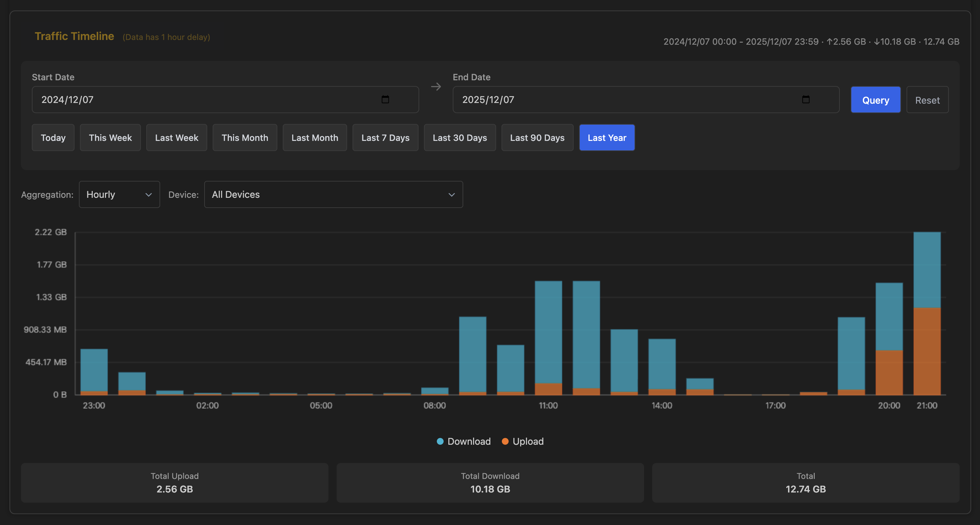Open the Hourly aggregation dropdown

coord(119,194)
